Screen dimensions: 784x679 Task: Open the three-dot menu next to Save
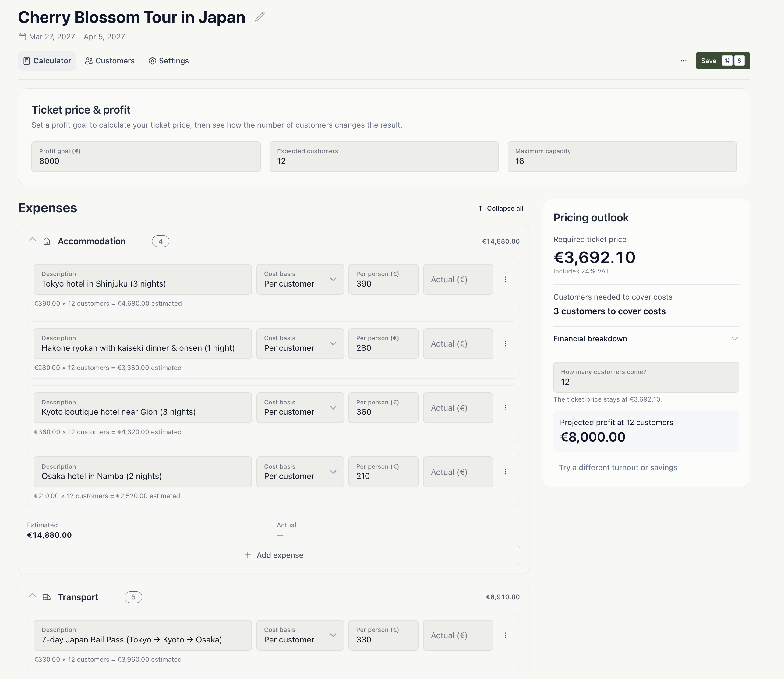[683, 61]
